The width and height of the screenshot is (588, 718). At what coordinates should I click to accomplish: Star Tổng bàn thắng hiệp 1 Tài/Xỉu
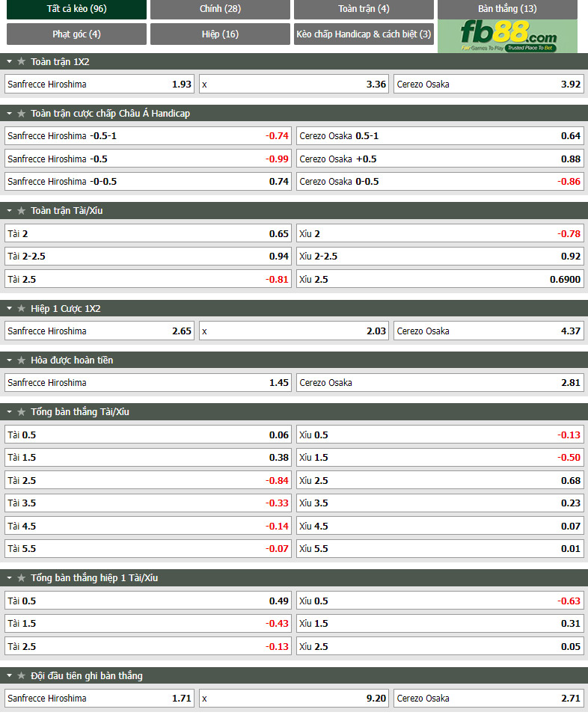pos(21,577)
